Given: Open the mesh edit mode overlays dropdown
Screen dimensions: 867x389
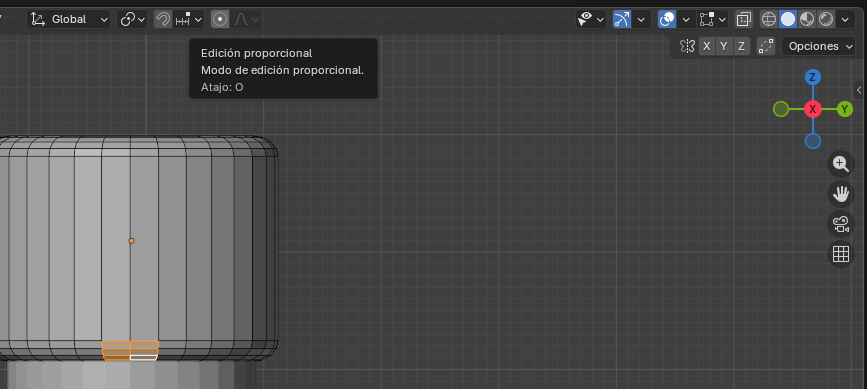Looking at the screenshot, I should click(x=713, y=19).
